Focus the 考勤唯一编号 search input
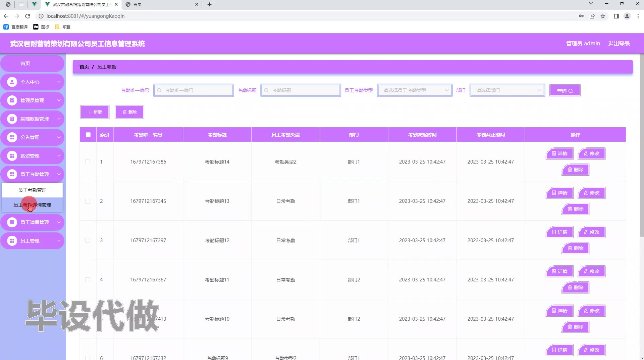The width and height of the screenshot is (644, 360). point(194,90)
